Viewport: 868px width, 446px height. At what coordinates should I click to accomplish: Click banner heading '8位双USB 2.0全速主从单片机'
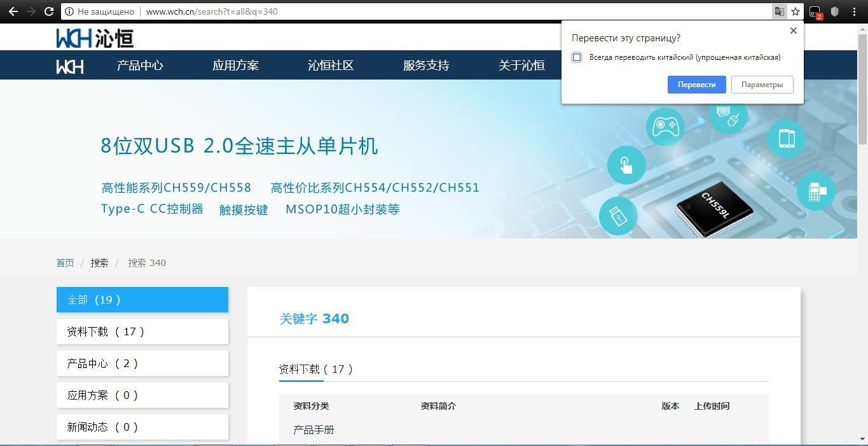239,146
